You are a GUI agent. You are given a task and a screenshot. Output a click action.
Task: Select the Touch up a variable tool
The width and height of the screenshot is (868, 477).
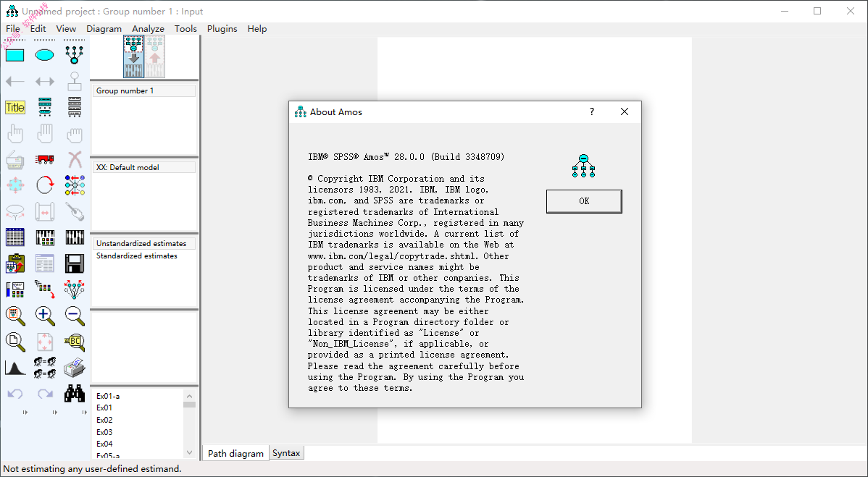(x=75, y=211)
